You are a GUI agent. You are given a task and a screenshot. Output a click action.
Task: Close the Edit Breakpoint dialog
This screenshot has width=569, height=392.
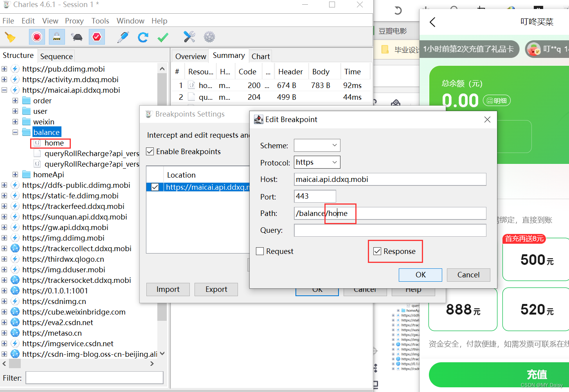click(x=487, y=119)
